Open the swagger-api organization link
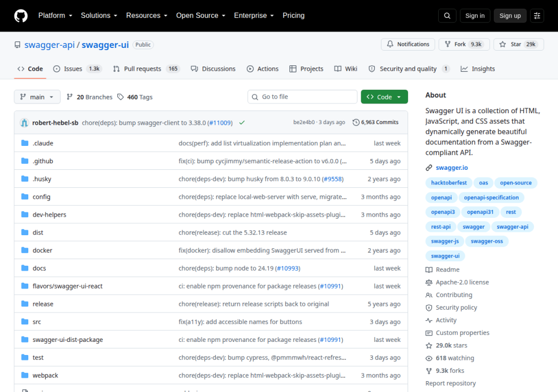Screen dimensions: 558x392 [x=50, y=45]
